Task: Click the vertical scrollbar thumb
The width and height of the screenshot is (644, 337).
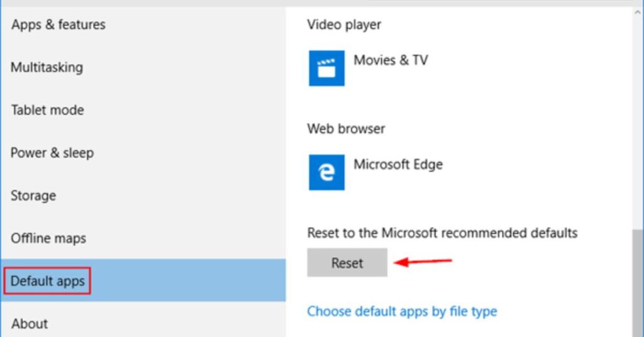Action: point(638,283)
